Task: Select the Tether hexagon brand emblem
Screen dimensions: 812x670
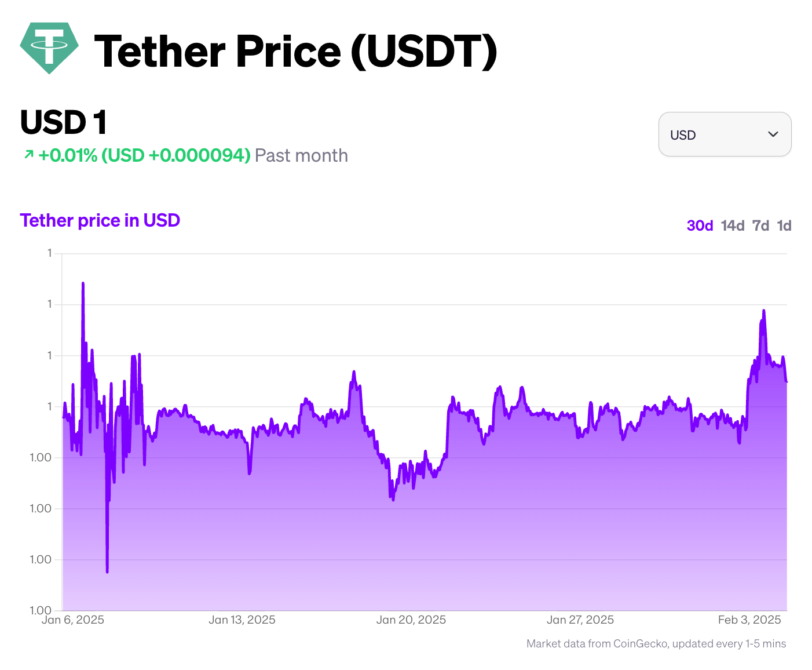Action: tap(49, 49)
